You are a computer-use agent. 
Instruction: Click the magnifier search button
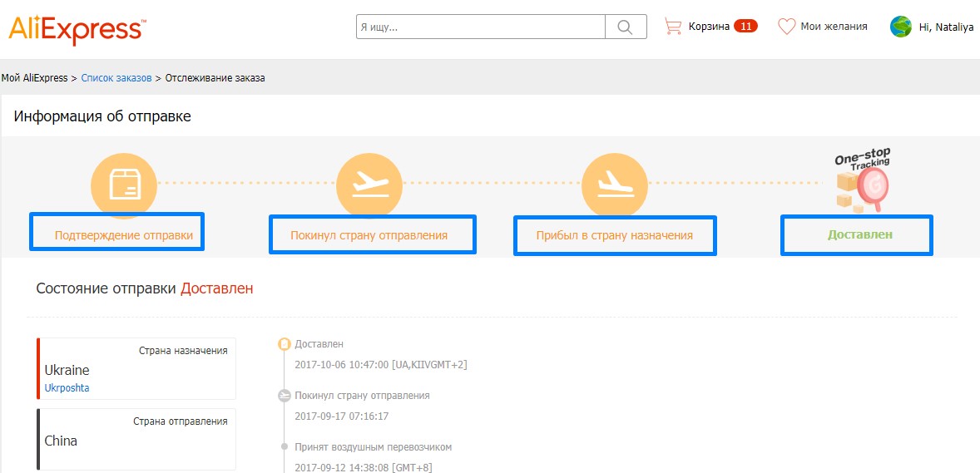626,27
